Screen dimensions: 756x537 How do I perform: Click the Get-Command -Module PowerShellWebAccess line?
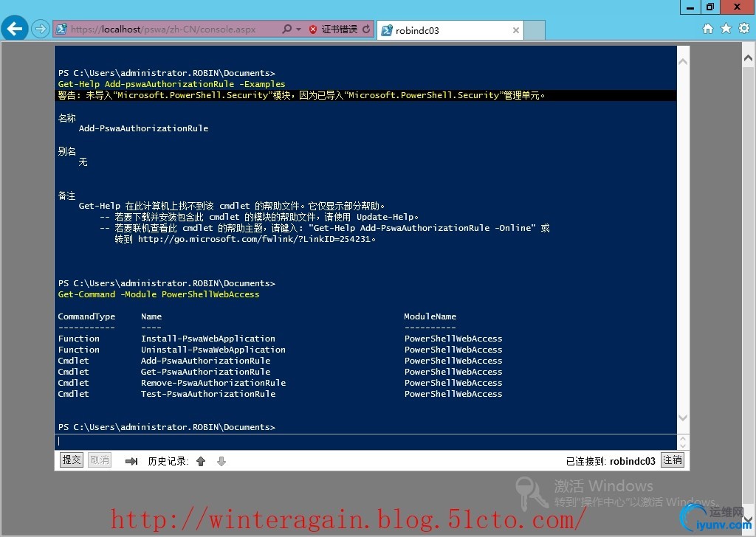pyautogui.click(x=159, y=294)
